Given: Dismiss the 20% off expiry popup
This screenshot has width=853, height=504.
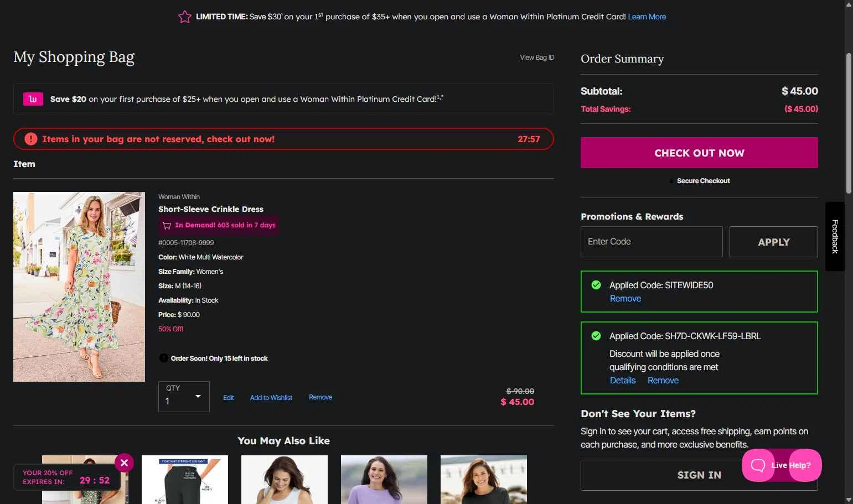Looking at the screenshot, I should 124,463.
